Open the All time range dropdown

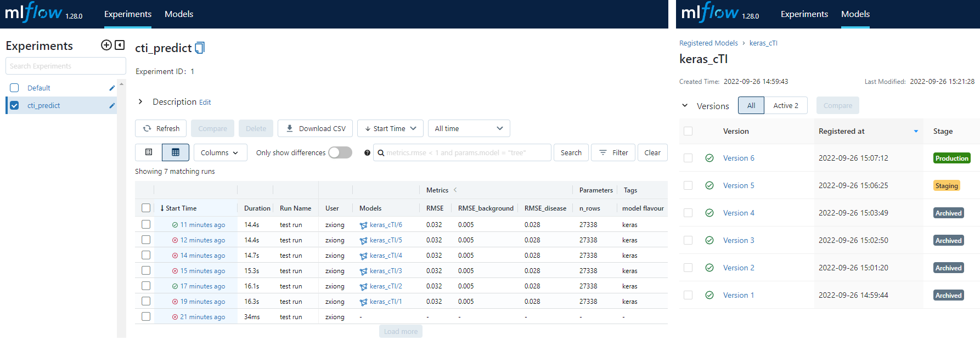click(x=469, y=128)
